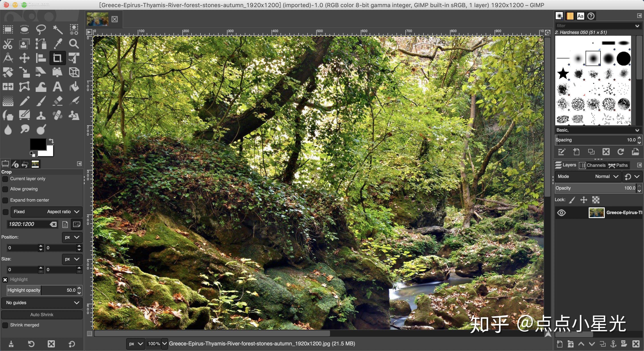Hide the Greece-Epirus layer visibility
Viewport: 644px width, 351px height.
[561, 213]
